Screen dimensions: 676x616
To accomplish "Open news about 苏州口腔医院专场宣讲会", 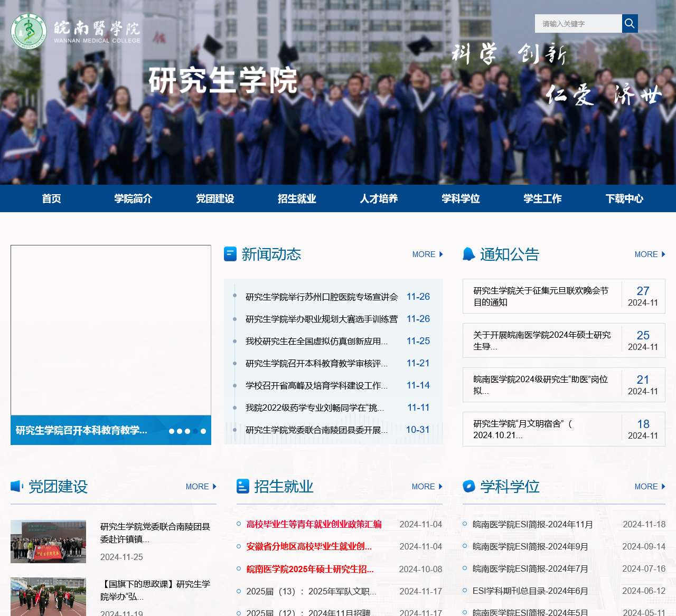I will coord(322,297).
